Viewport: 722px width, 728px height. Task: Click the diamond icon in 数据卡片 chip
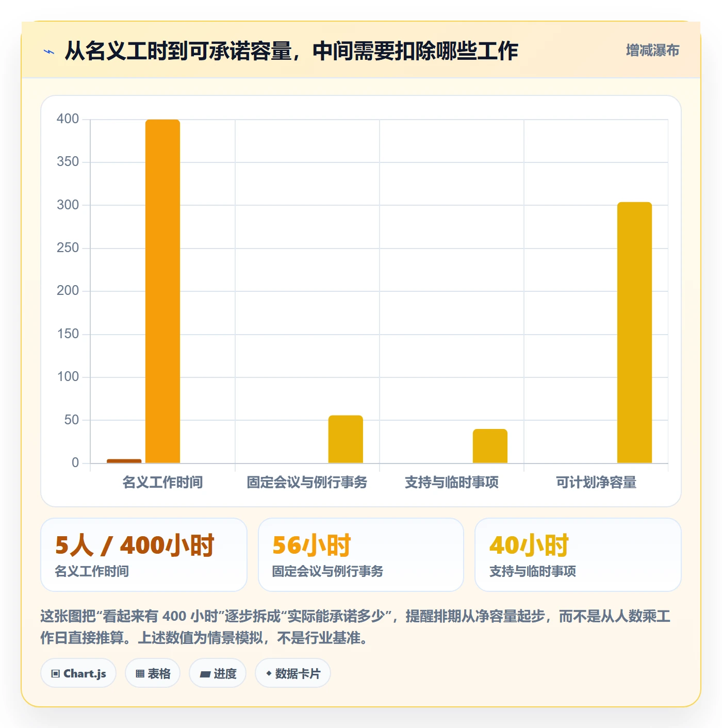[x=269, y=673]
